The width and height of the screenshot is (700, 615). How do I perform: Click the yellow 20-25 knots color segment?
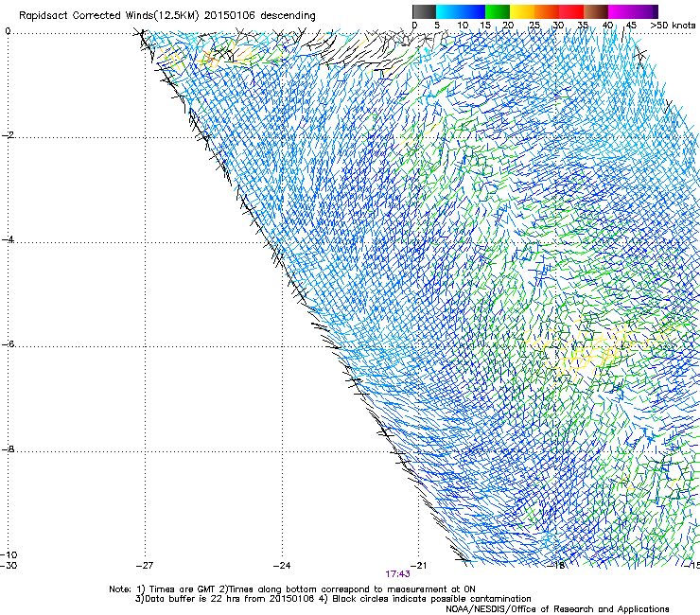(522, 11)
